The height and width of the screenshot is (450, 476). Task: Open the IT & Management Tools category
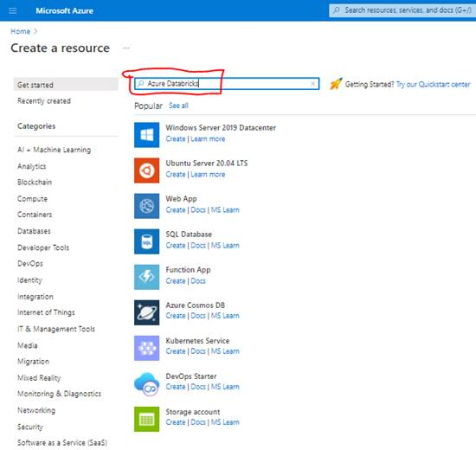click(x=56, y=329)
